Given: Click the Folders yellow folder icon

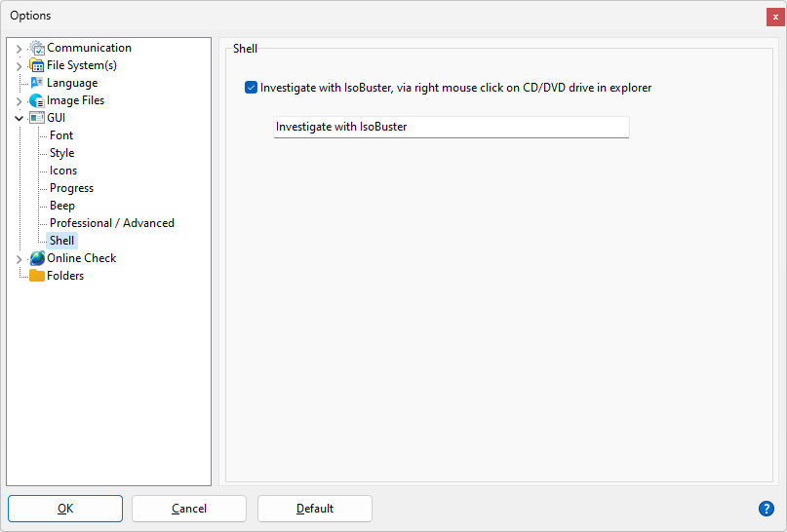Looking at the screenshot, I should (x=37, y=276).
